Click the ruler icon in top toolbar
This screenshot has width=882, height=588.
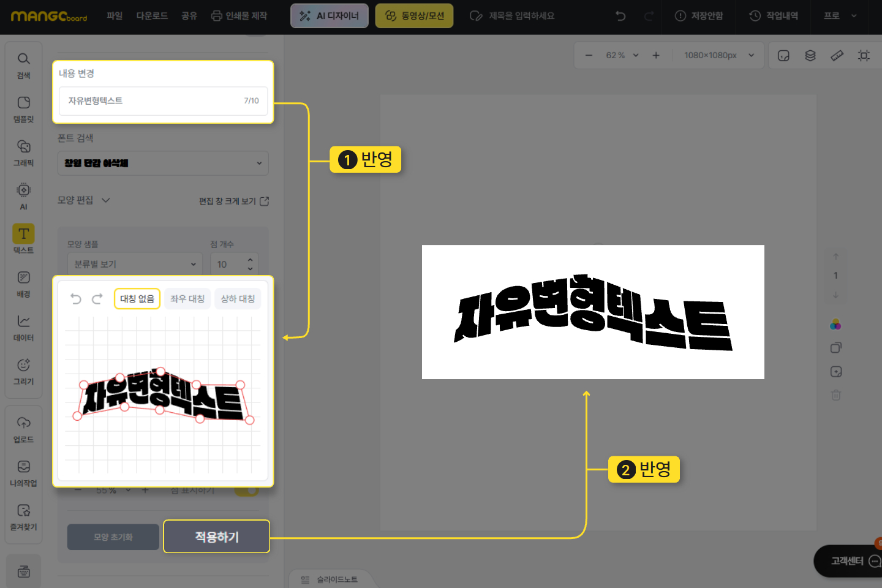pos(837,56)
